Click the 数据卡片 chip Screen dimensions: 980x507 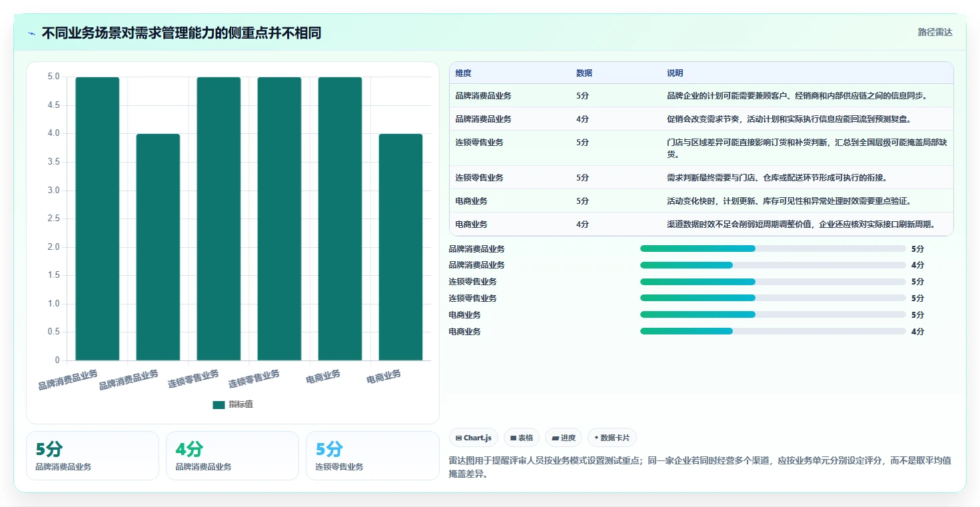(612, 438)
